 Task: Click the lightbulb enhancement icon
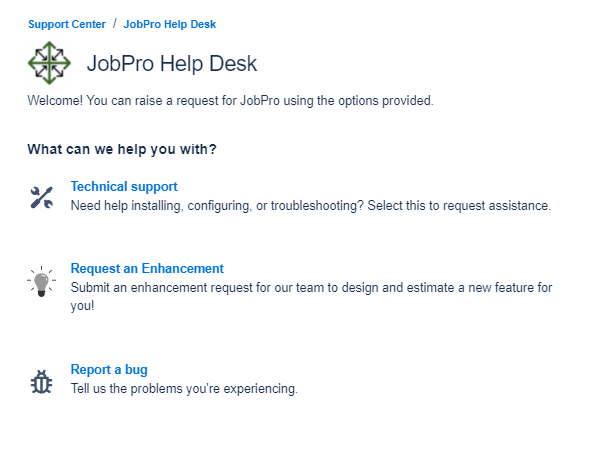point(41,281)
